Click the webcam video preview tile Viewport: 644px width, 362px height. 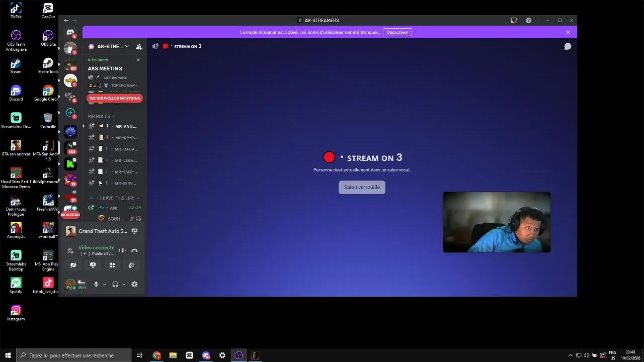click(x=497, y=222)
